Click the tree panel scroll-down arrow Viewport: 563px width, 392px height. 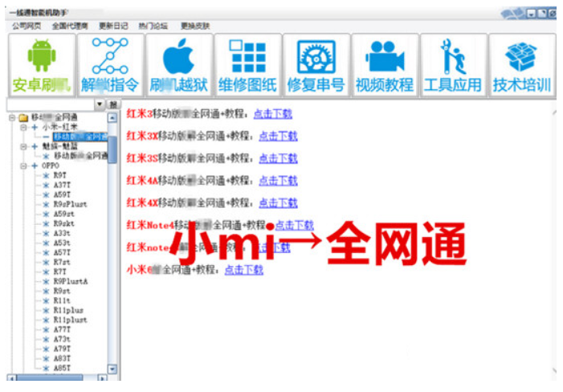click(112, 369)
